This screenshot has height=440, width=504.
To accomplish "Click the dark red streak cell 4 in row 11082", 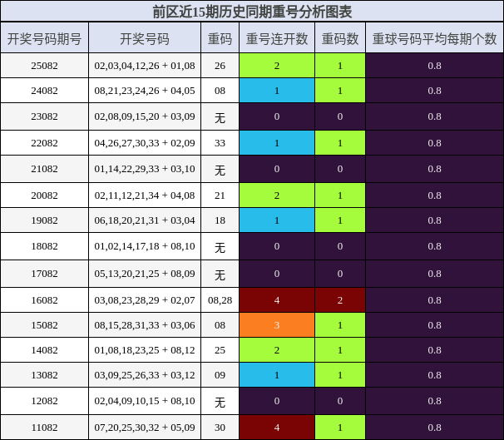I will pyautogui.click(x=277, y=428).
